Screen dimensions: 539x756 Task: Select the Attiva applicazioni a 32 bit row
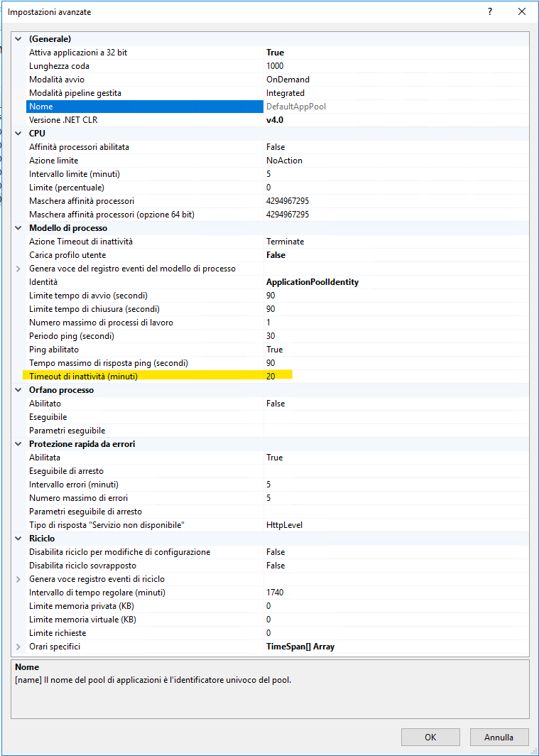point(276,53)
